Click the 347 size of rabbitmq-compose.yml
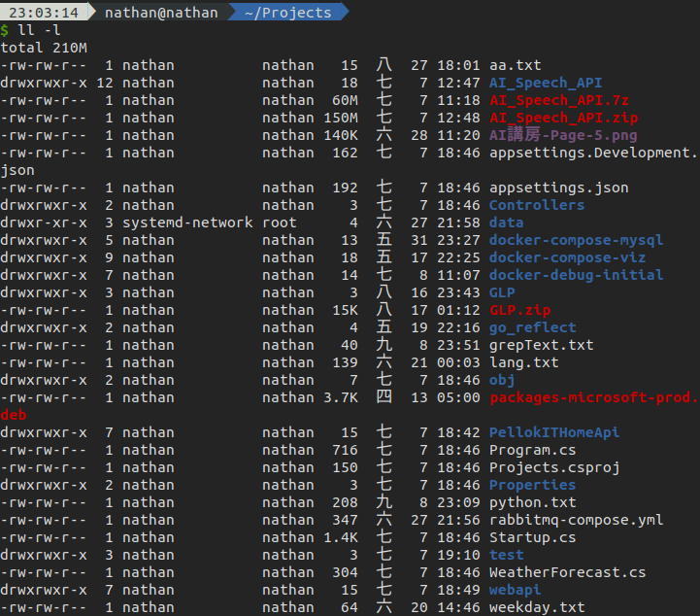The width and height of the screenshot is (700, 616). point(345,520)
